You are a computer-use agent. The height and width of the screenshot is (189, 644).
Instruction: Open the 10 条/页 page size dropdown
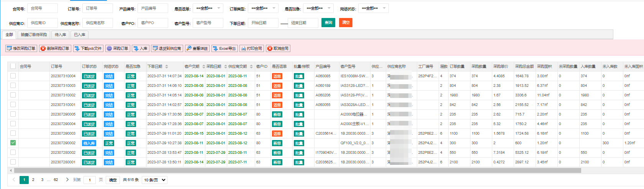(155, 180)
